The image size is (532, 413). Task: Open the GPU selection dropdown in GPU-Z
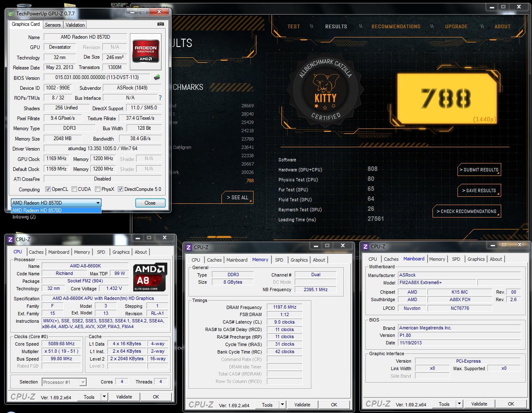pos(56,203)
